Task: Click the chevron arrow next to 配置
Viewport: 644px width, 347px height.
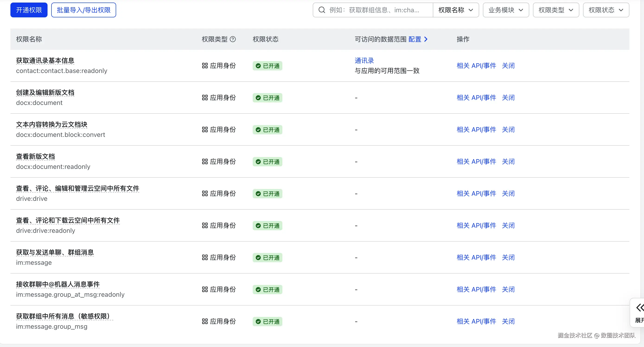Action: pyautogui.click(x=426, y=39)
